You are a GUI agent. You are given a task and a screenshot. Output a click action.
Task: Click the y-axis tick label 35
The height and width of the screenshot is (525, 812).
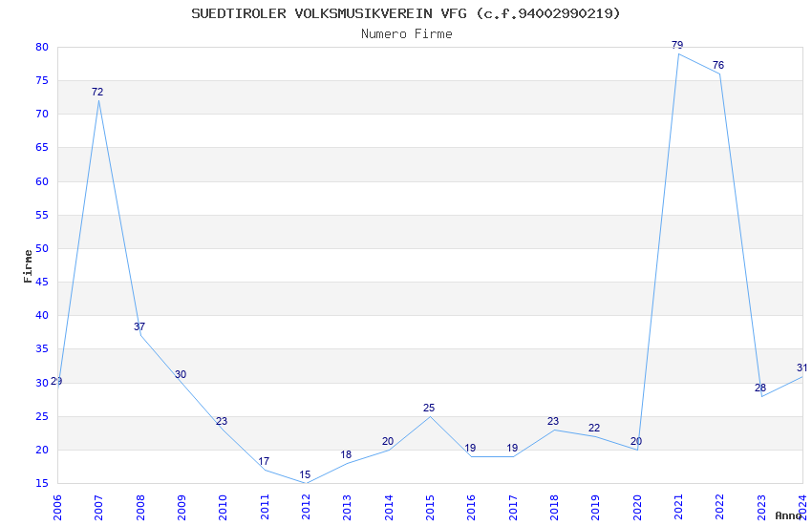42,348
